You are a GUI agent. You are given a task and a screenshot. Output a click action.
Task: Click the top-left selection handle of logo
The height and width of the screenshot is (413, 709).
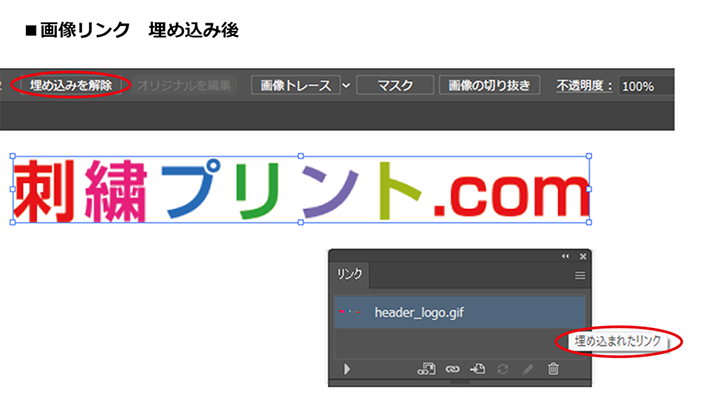pyautogui.click(x=13, y=156)
